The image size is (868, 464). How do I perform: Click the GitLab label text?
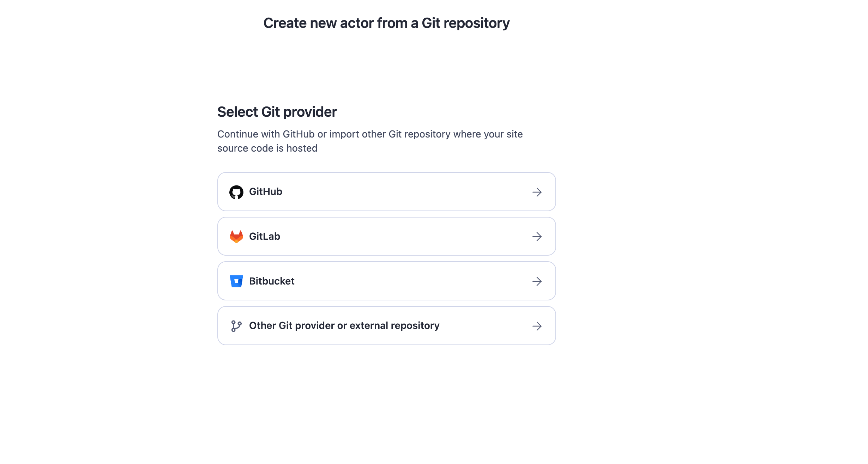tap(265, 236)
